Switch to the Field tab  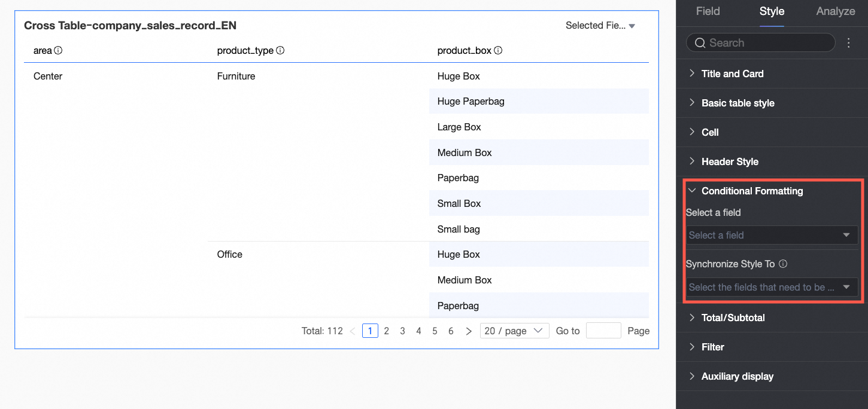(708, 11)
